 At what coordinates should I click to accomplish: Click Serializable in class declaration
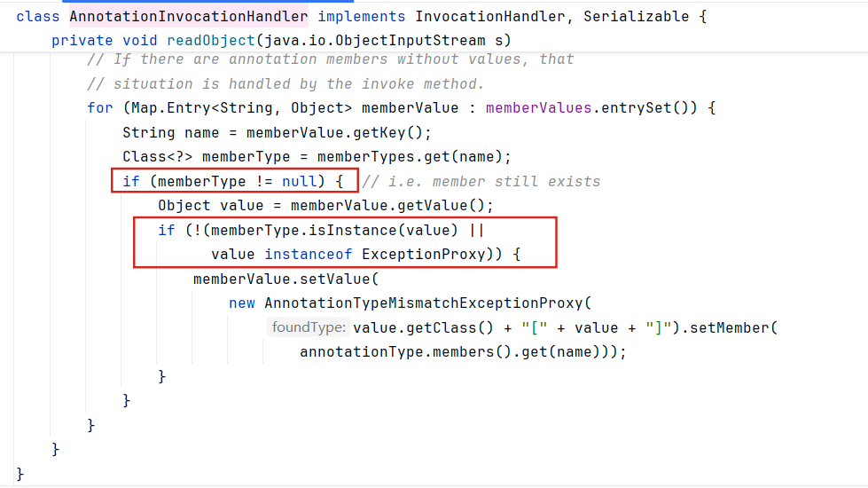(636, 17)
